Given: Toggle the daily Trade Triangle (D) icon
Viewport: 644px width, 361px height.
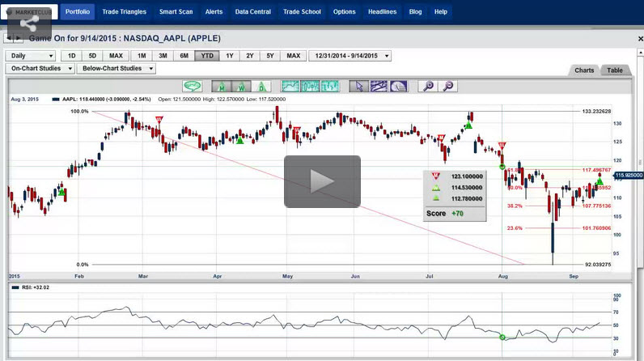Looking at the screenshot, I should pyautogui.click(x=261, y=87).
